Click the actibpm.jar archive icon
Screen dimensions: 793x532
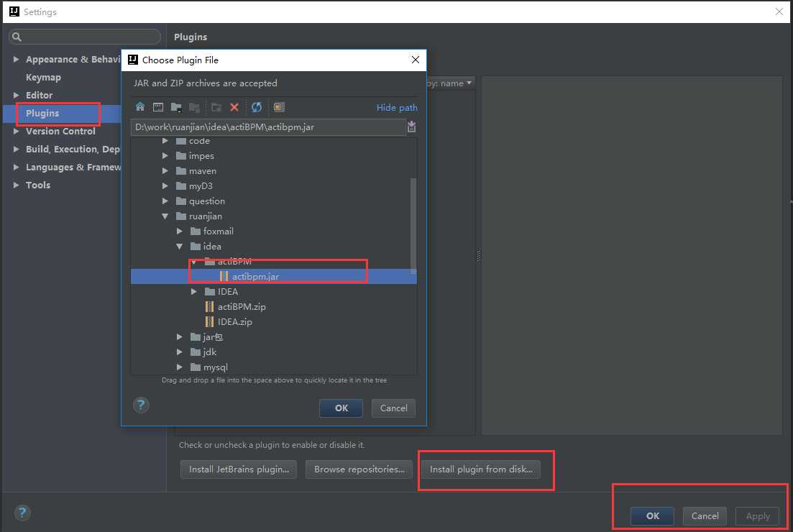tap(224, 276)
